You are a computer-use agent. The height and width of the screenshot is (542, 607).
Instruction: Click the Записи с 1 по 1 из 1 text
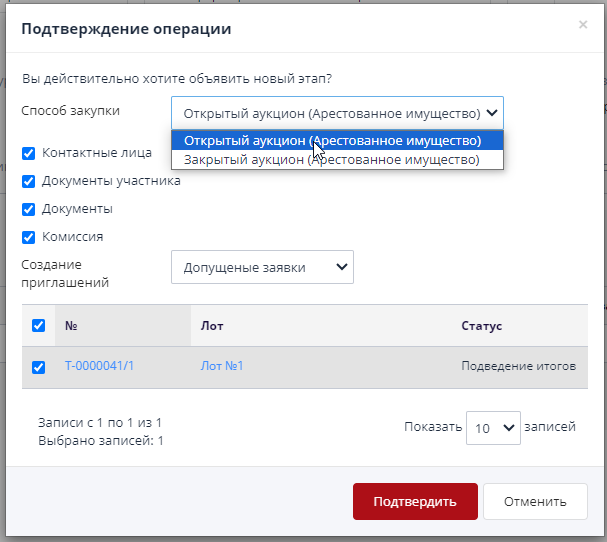tap(100, 422)
